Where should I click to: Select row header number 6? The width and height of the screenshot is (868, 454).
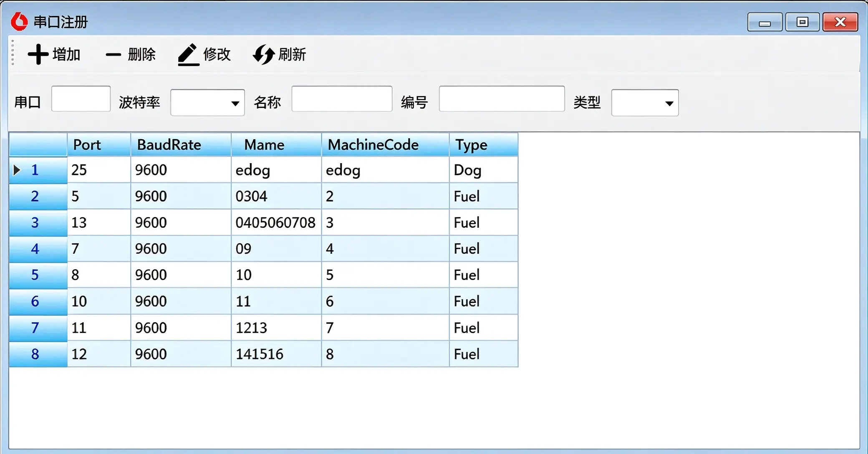coord(38,301)
